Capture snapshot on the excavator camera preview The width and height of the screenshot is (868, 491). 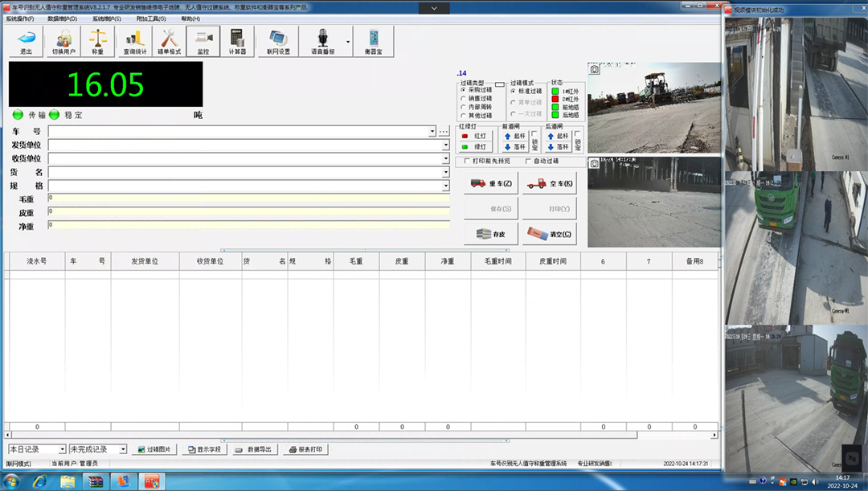coord(595,70)
